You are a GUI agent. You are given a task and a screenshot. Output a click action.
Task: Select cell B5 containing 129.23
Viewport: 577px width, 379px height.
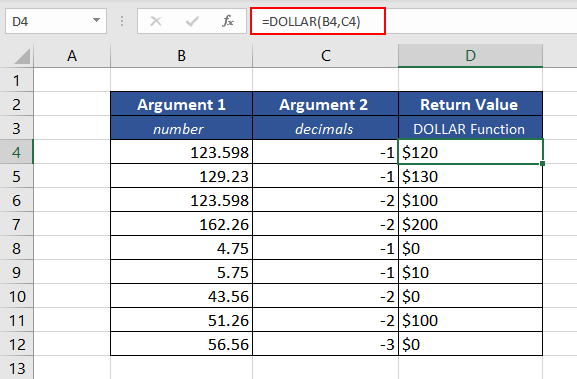[181, 176]
